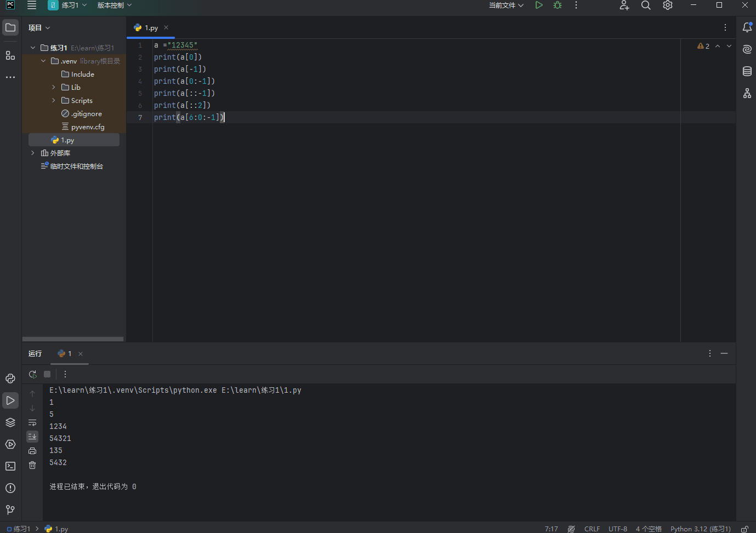Open the Terminal tool window
Viewport: 756px width, 533px height.
pos(10,466)
